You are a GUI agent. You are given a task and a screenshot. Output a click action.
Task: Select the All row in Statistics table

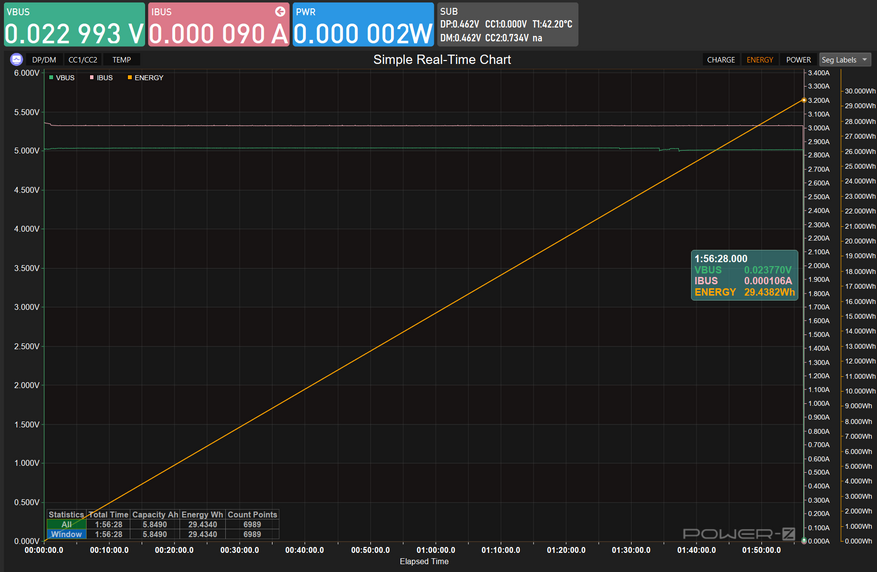pos(66,524)
